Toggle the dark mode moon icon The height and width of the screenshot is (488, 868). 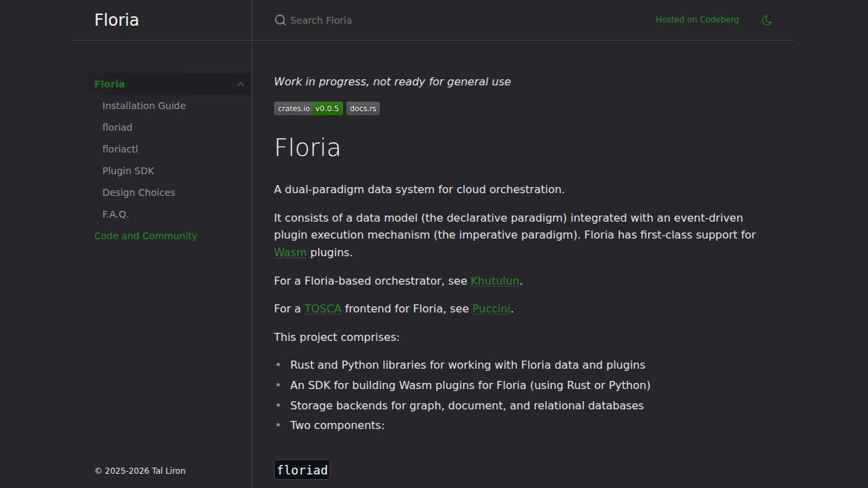point(767,20)
